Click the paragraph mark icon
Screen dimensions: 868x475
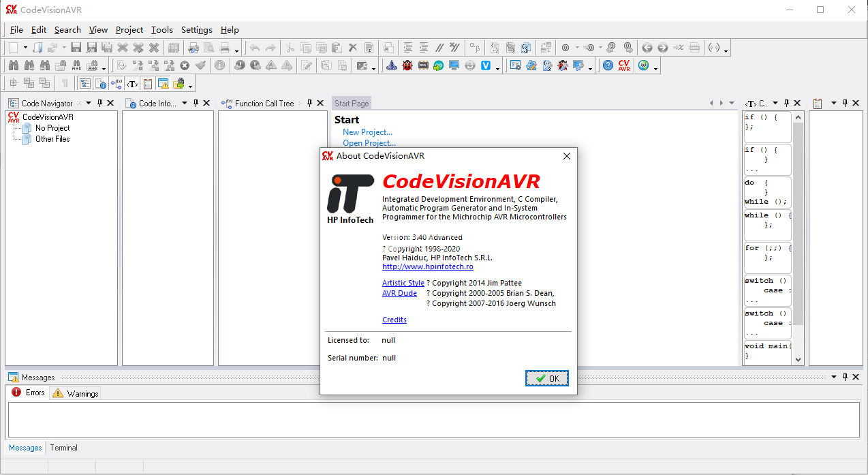(x=65, y=83)
